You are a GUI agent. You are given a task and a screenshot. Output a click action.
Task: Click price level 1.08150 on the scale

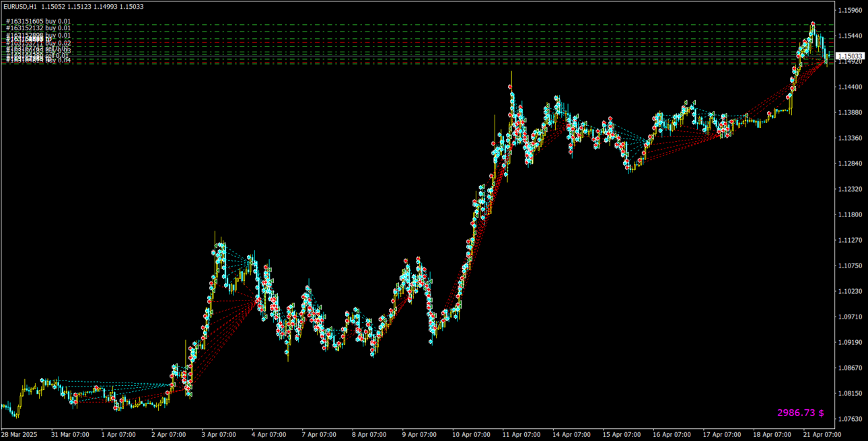851,393
